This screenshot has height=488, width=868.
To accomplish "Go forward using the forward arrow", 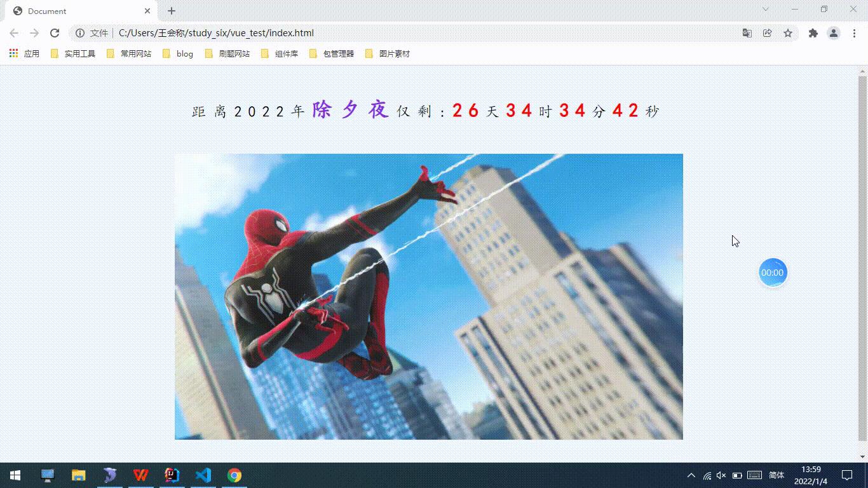I will pos(34,33).
